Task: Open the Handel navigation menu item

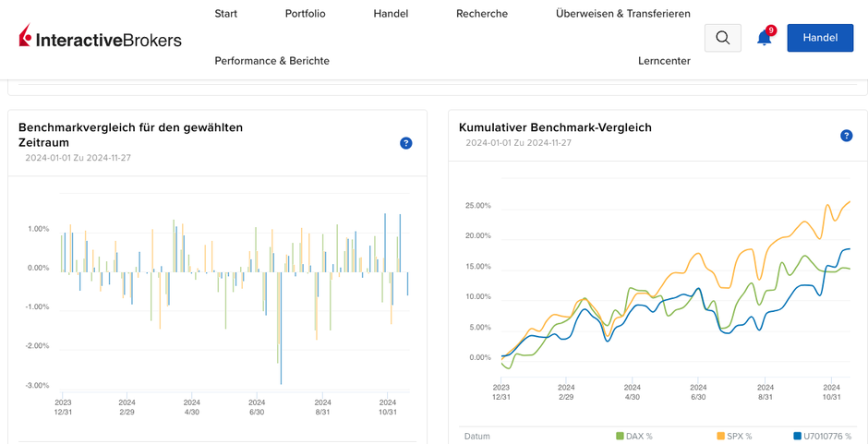Action: (391, 14)
